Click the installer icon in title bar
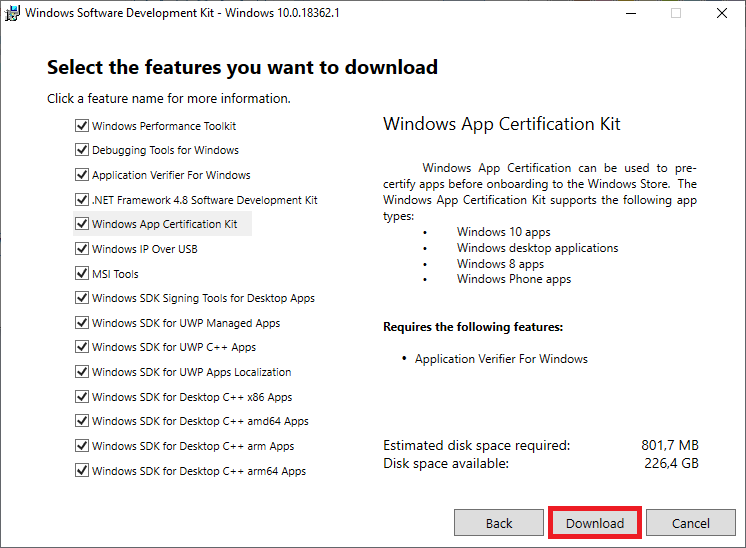Image resolution: width=746 pixels, height=548 pixels. (x=13, y=13)
